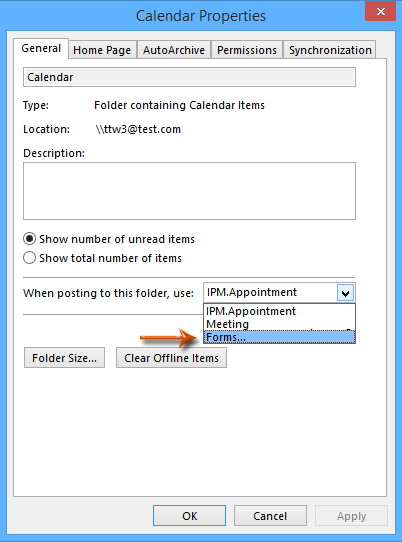Click the Apply button
Screen dimensions: 402x542
(351, 516)
